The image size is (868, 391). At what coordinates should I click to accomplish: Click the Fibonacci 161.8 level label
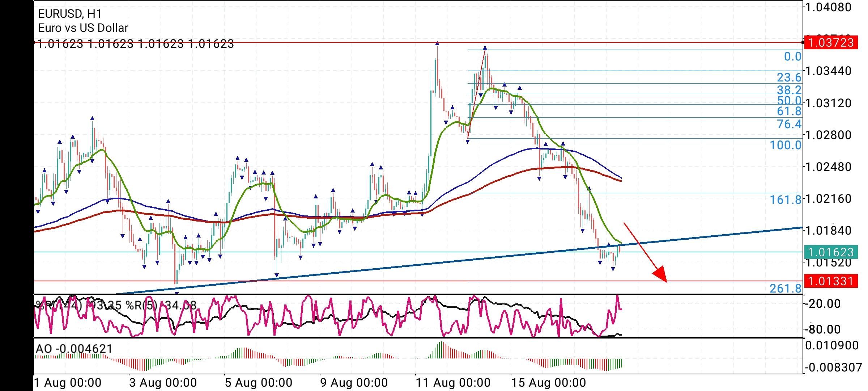click(x=786, y=199)
